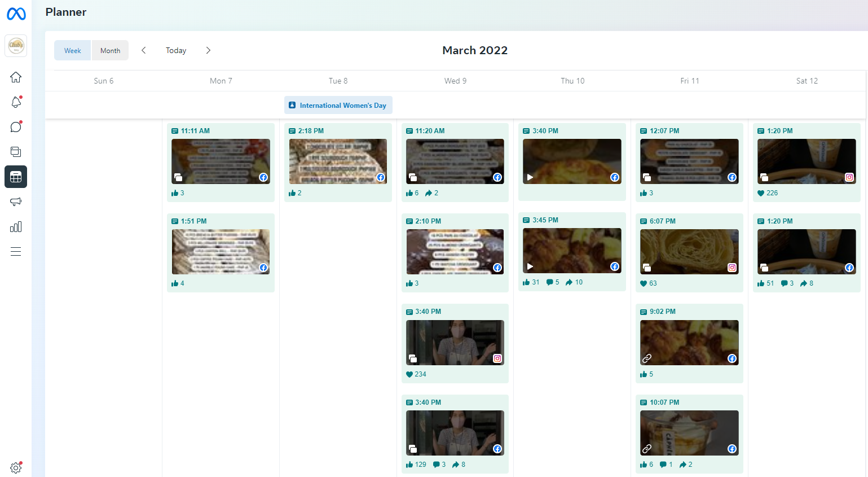Click 5 comments on Thursday 3:45 PM post
The image size is (868, 477).
click(553, 282)
